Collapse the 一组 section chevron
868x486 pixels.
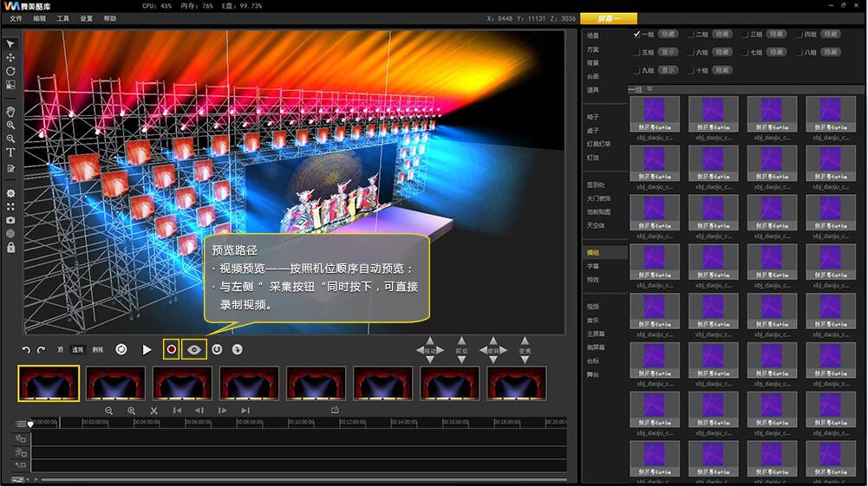click(x=649, y=88)
